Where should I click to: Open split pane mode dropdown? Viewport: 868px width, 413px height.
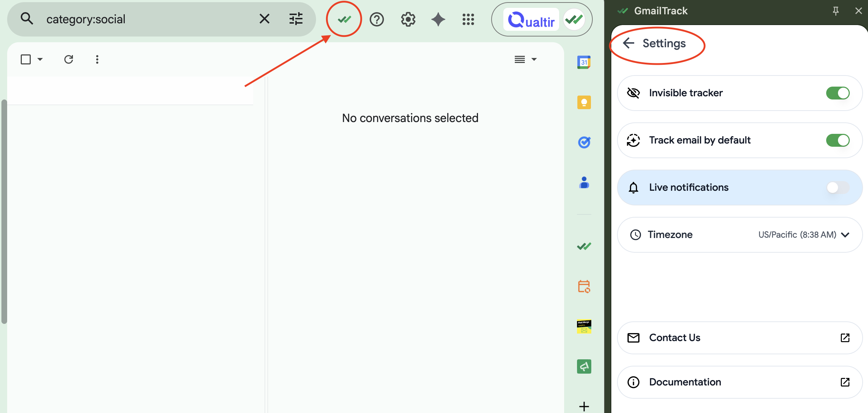[x=534, y=59]
